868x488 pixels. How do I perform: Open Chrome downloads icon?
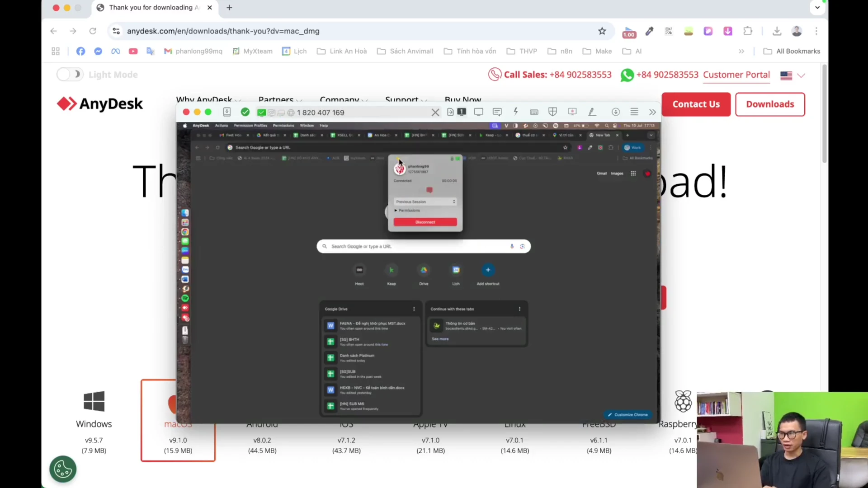point(777,31)
